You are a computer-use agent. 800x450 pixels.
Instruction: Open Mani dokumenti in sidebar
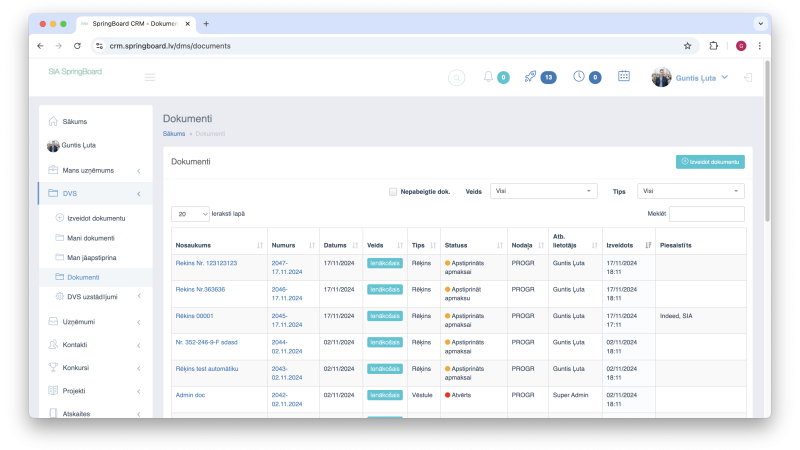[91, 238]
